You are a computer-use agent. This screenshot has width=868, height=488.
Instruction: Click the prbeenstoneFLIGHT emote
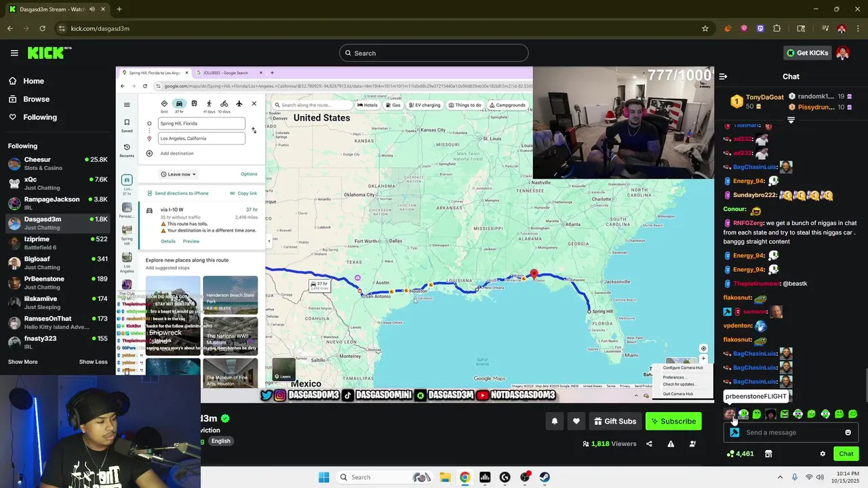tap(730, 414)
